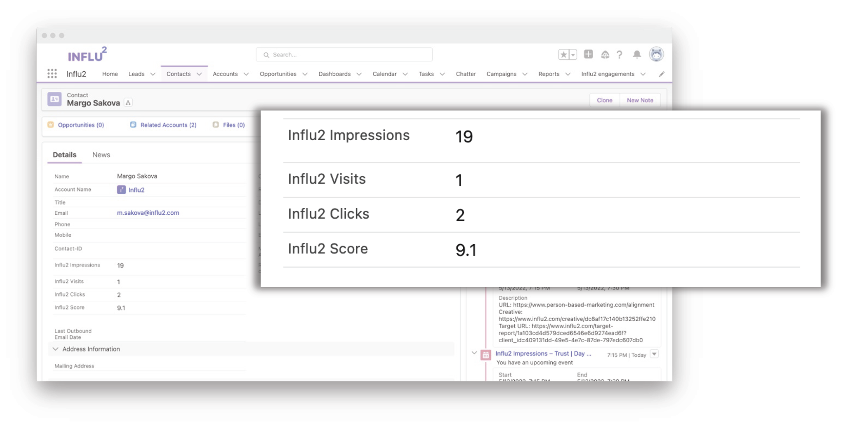The height and width of the screenshot is (433, 868).
Task: Open the notifications bell
Action: (x=636, y=55)
